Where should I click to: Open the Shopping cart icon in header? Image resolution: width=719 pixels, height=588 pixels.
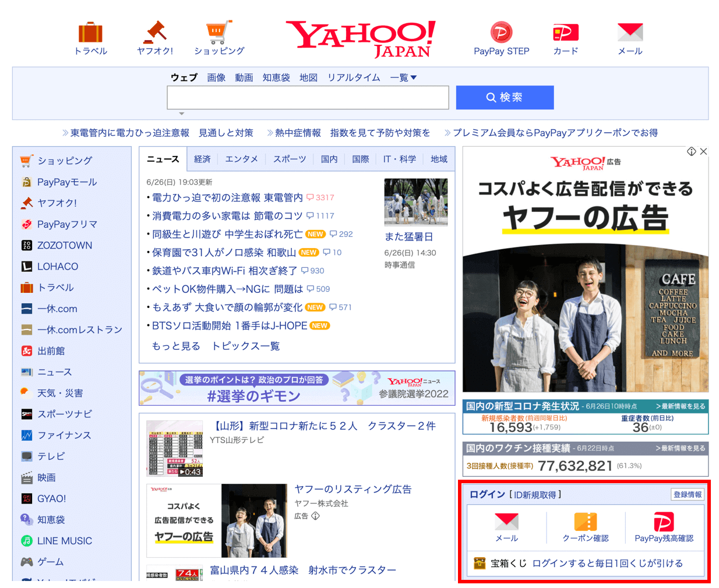(219, 33)
